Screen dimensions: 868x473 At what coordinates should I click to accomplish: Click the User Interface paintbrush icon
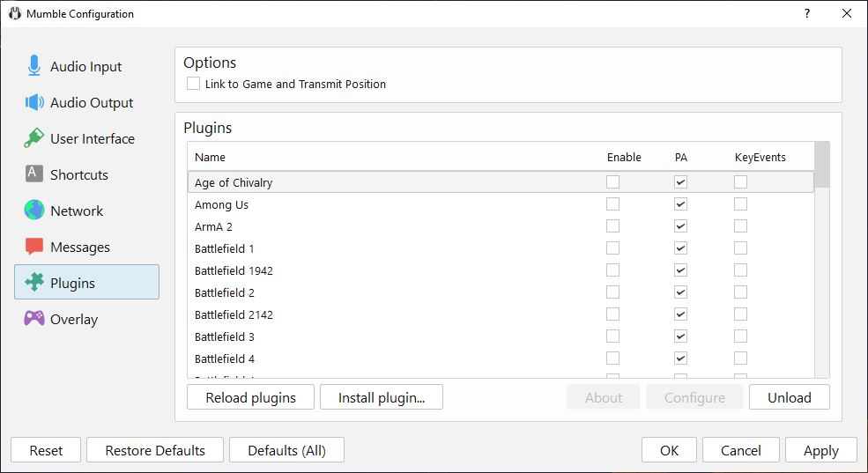(x=33, y=138)
